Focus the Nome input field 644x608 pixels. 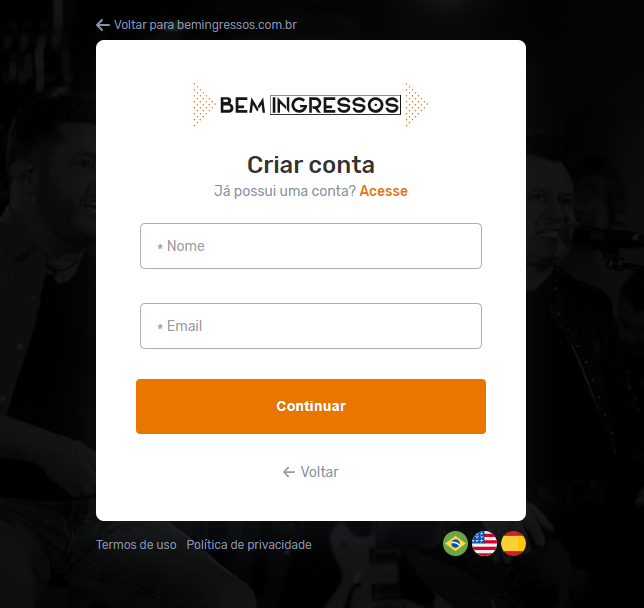(x=311, y=246)
